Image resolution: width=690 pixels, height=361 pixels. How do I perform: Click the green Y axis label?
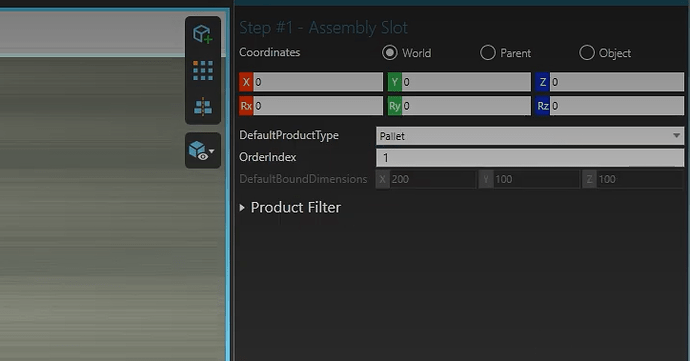click(395, 82)
